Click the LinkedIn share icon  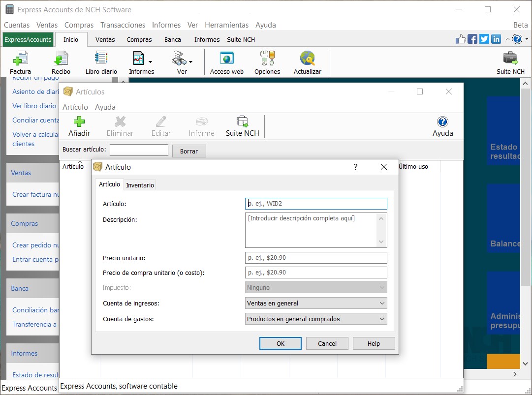tap(496, 39)
